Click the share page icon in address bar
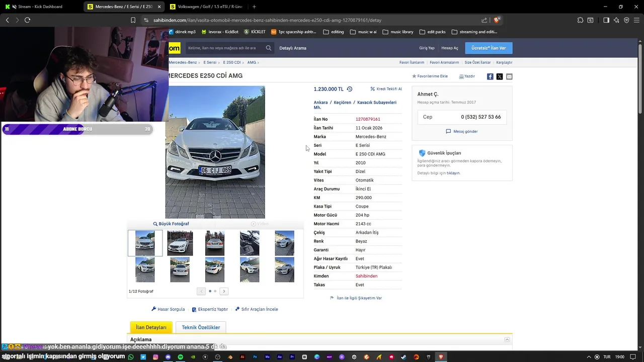644x362 pixels. click(484, 20)
